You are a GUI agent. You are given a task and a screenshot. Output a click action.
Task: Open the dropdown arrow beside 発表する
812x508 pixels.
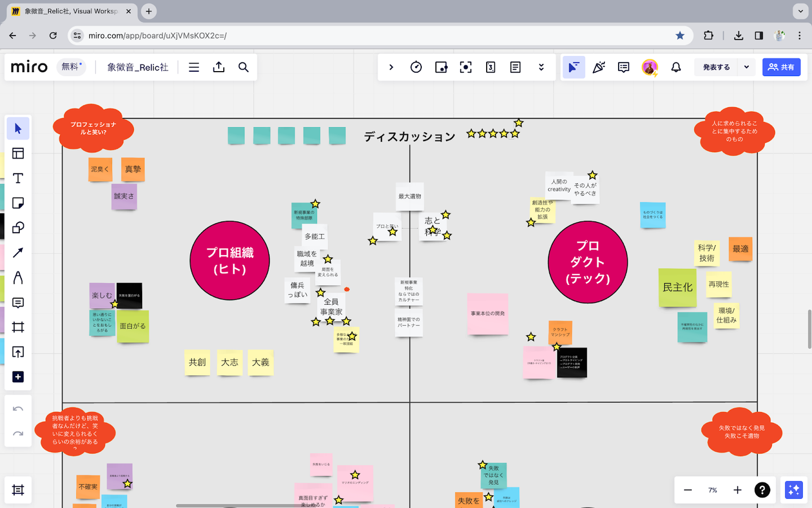point(747,67)
